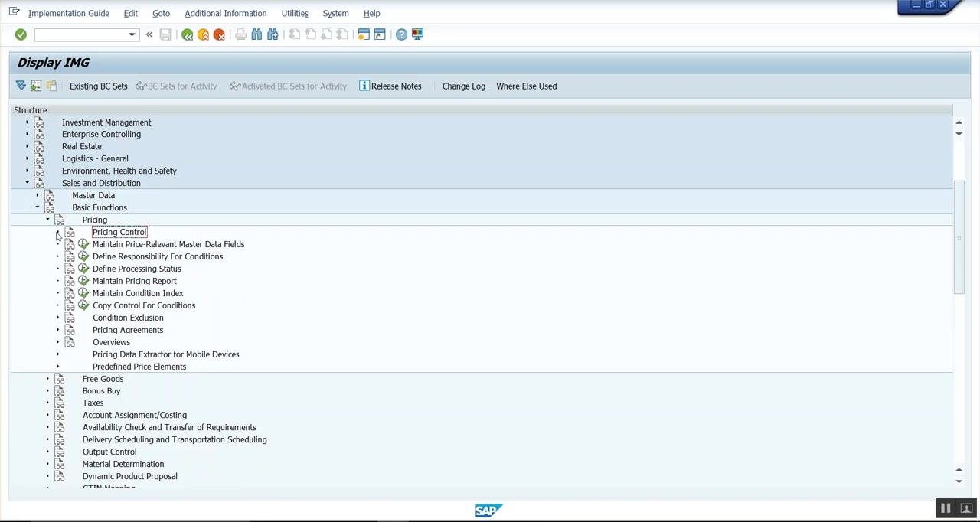Click the Save diskette icon

click(x=165, y=34)
